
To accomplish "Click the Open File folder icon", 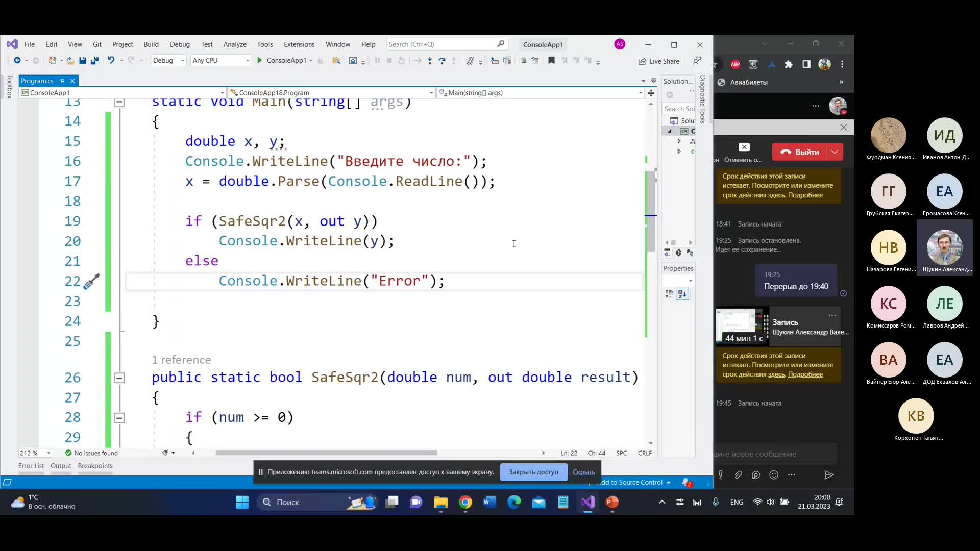I will 70,61.
